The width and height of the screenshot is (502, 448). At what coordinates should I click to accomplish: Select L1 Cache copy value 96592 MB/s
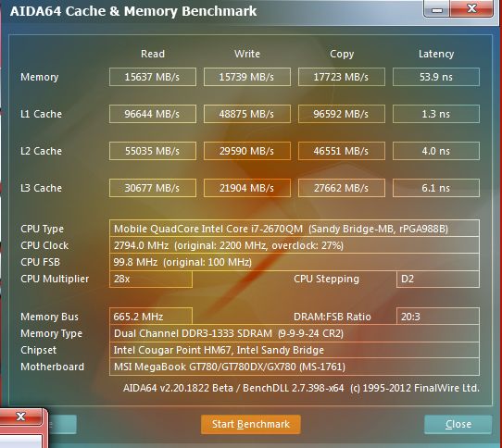341,114
